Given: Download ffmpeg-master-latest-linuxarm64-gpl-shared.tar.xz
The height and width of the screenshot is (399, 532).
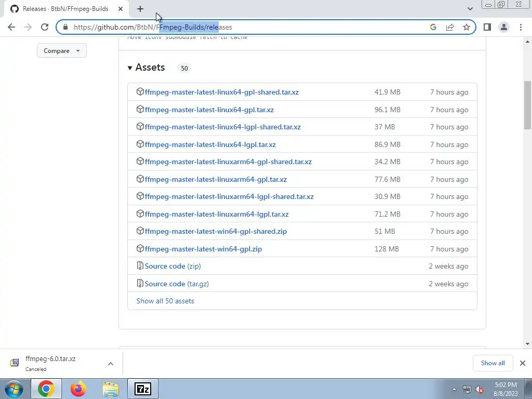Looking at the screenshot, I should tap(228, 162).
